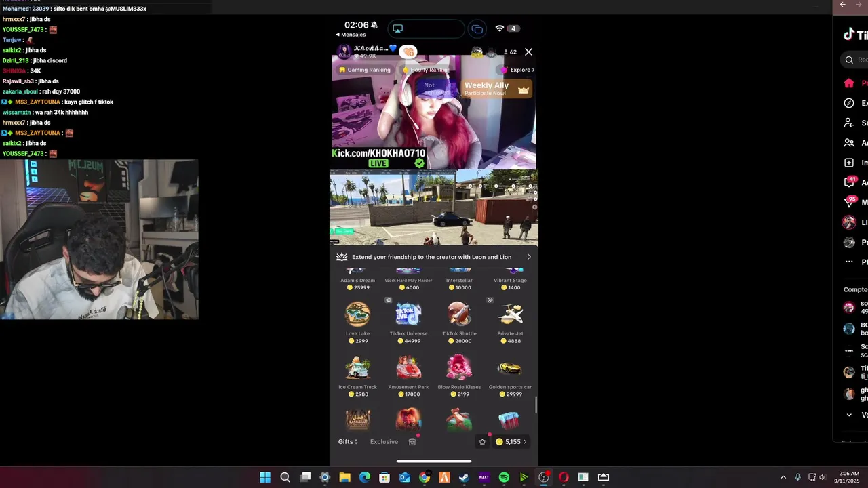Open Hourly Ranking tab

pos(425,70)
